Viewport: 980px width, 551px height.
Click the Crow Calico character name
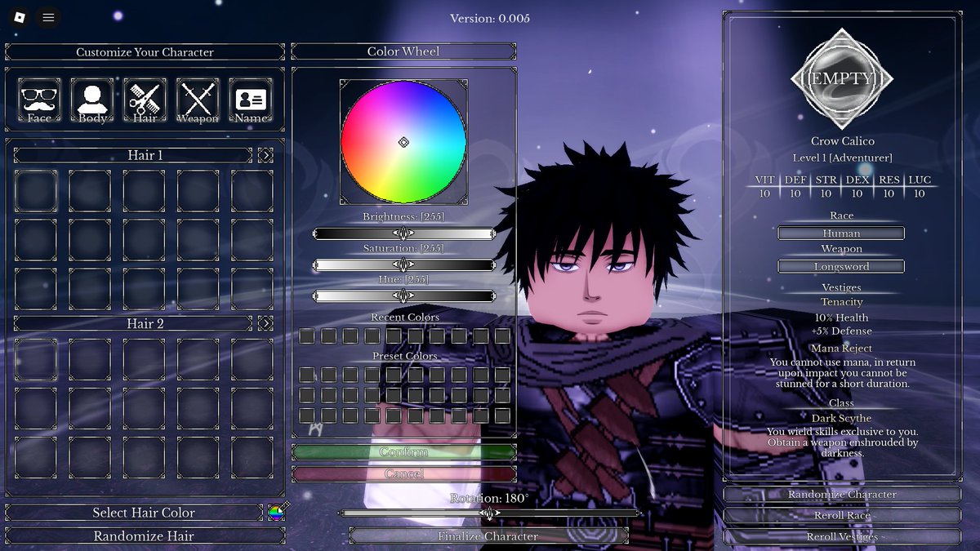point(842,141)
